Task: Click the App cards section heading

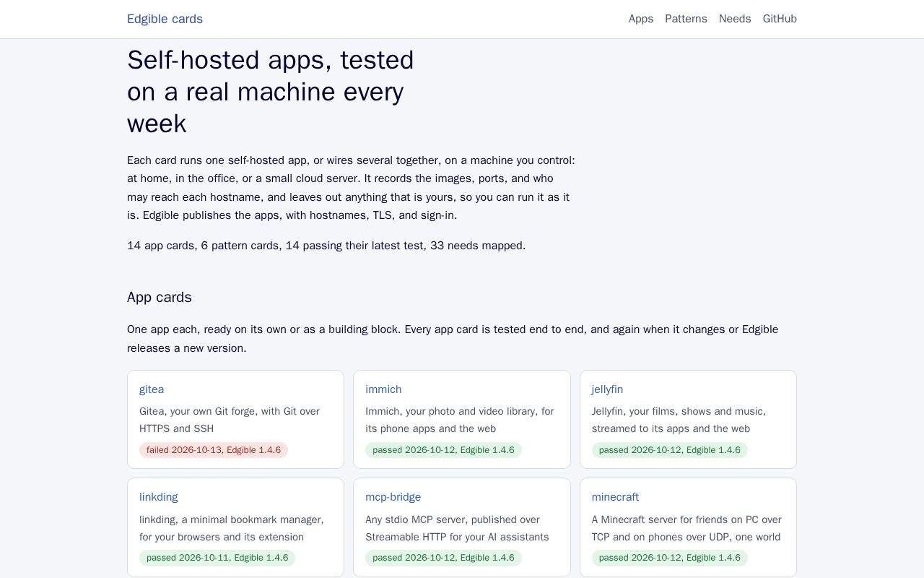Action: (160, 297)
